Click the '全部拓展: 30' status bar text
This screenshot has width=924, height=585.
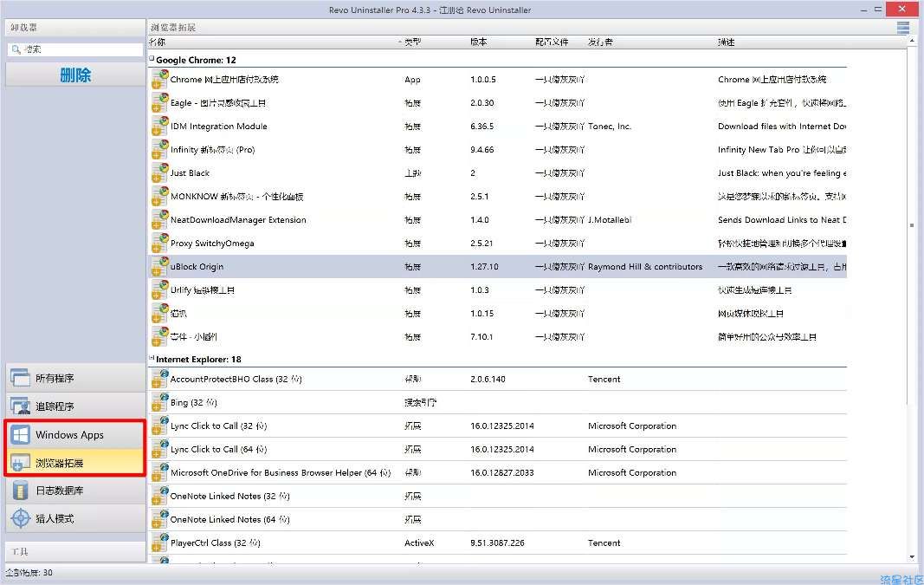click(x=29, y=573)
